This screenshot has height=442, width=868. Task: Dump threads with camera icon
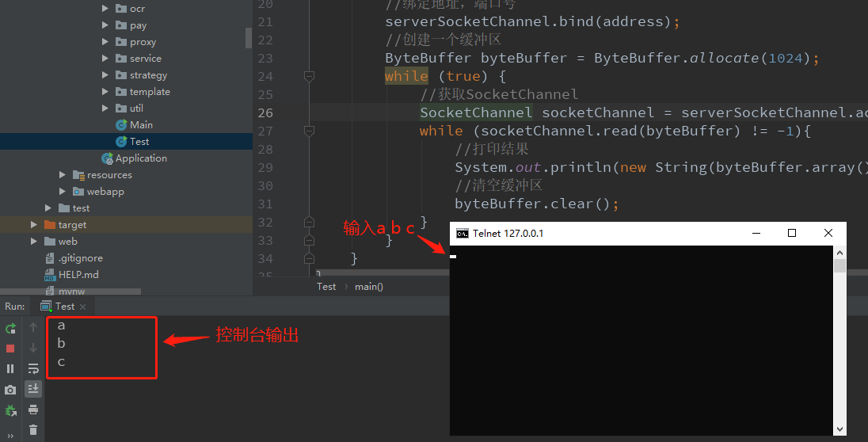point(10,390)
